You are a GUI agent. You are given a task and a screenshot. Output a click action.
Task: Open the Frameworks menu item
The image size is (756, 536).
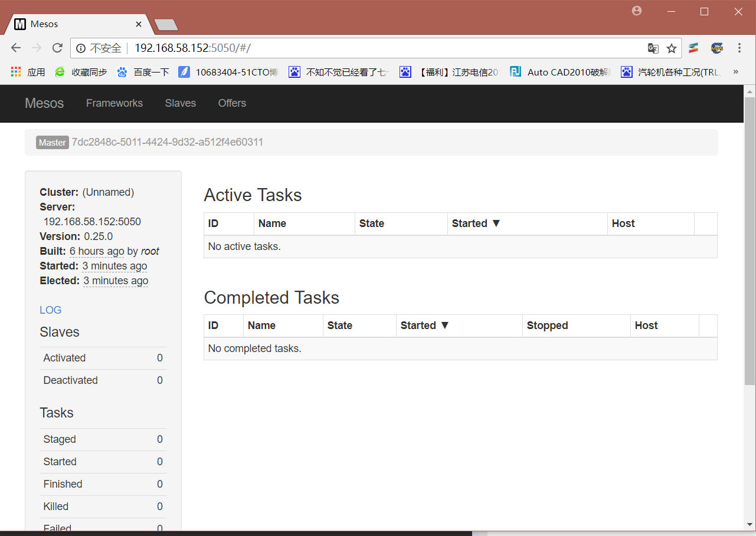point(114,103)
